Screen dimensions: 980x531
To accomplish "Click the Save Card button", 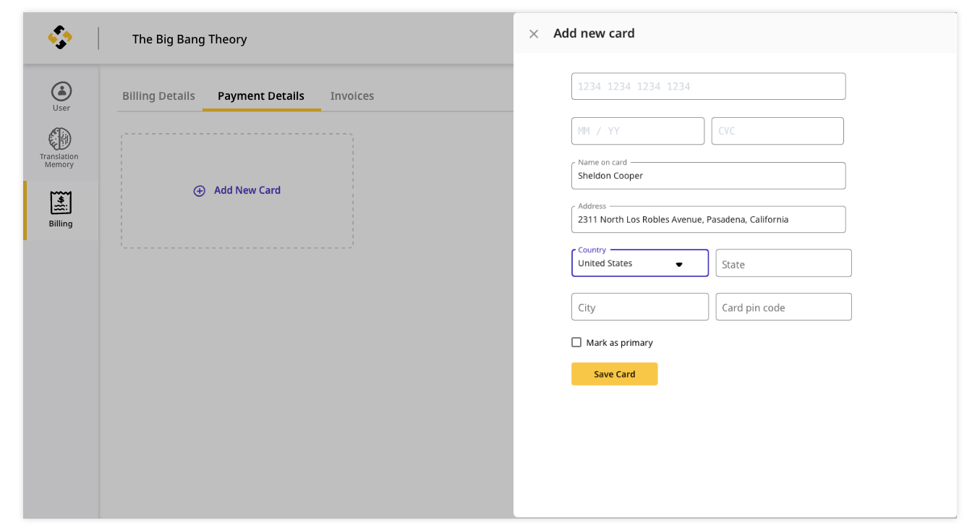I will point(614,374).
